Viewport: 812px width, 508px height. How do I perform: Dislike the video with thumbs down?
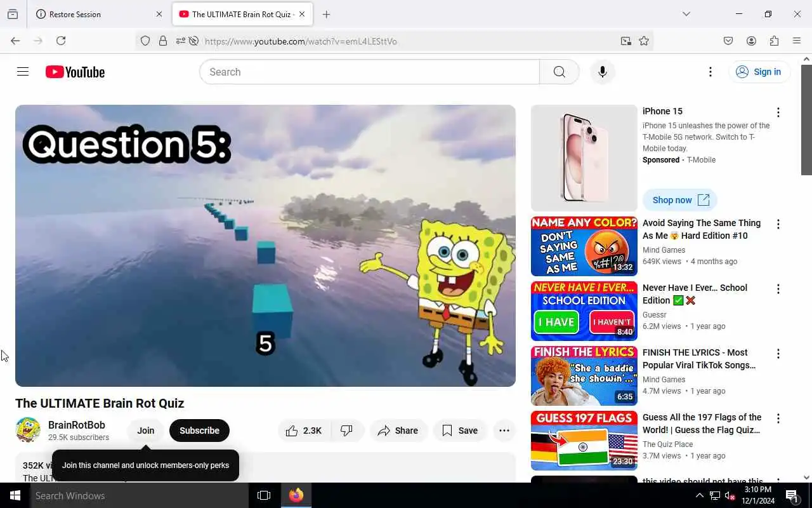point(347,431)
